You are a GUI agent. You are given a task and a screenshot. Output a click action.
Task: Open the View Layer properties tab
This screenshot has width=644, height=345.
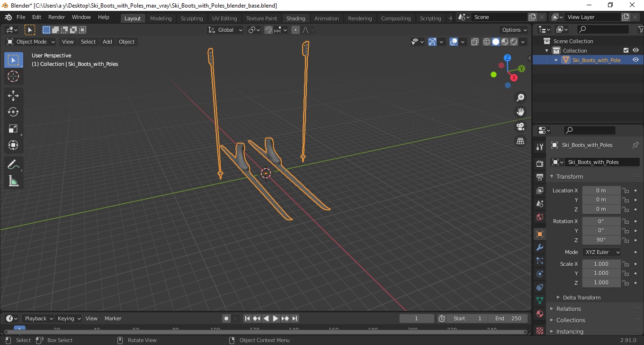(x=540, y=190)
